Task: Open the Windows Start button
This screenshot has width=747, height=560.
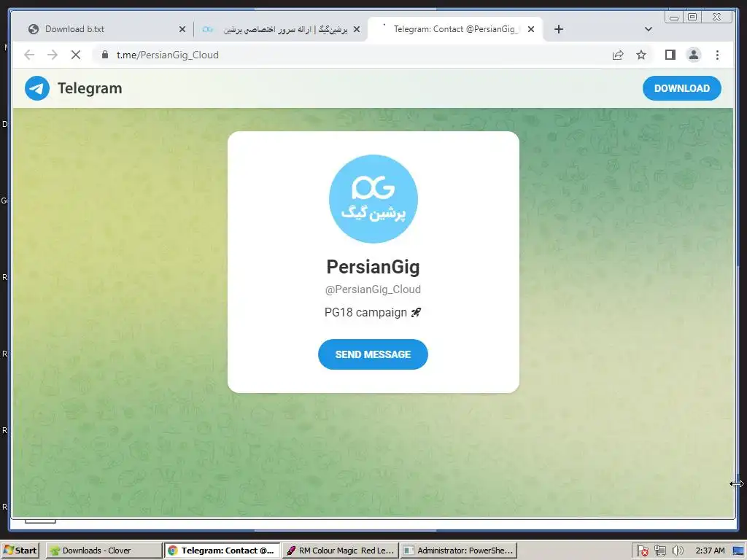Action: (x=20, y=551)
